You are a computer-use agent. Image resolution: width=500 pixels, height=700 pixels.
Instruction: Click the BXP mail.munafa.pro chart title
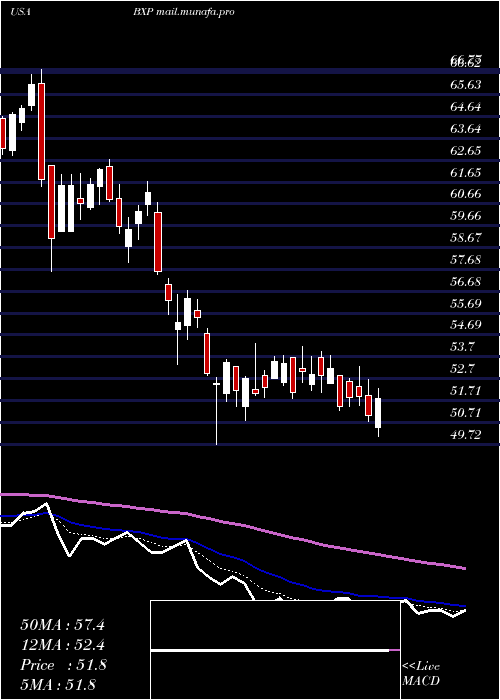(183, 12)
